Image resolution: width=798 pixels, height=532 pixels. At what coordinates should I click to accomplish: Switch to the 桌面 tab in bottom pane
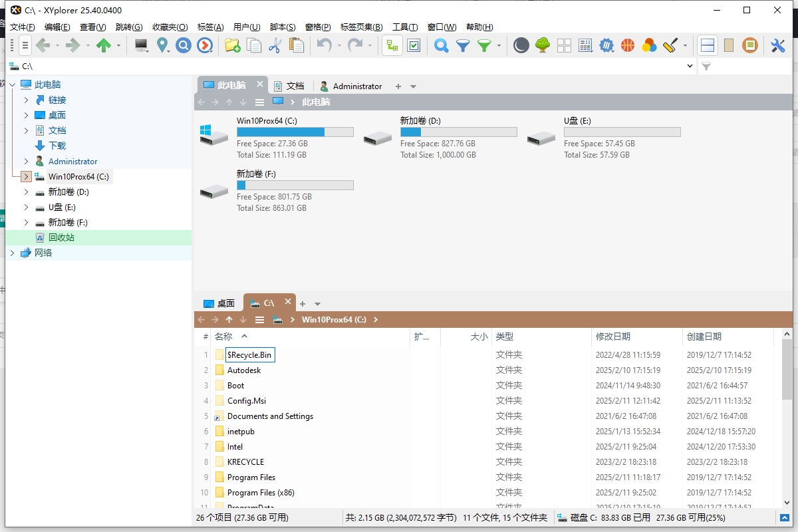219,303
